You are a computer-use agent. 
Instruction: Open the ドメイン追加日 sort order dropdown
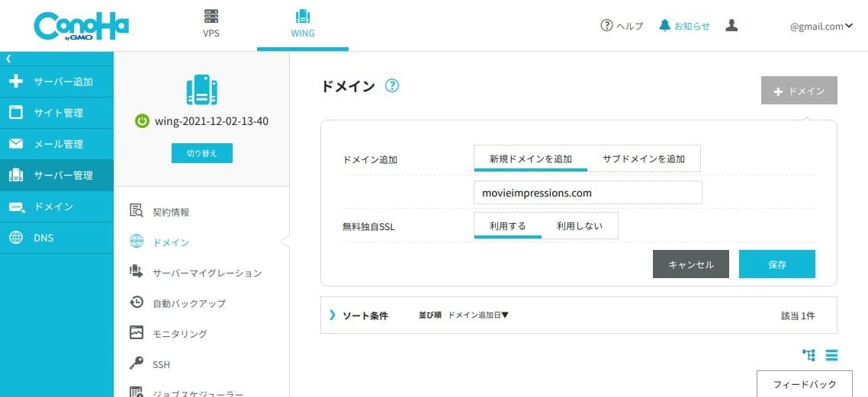478,315
